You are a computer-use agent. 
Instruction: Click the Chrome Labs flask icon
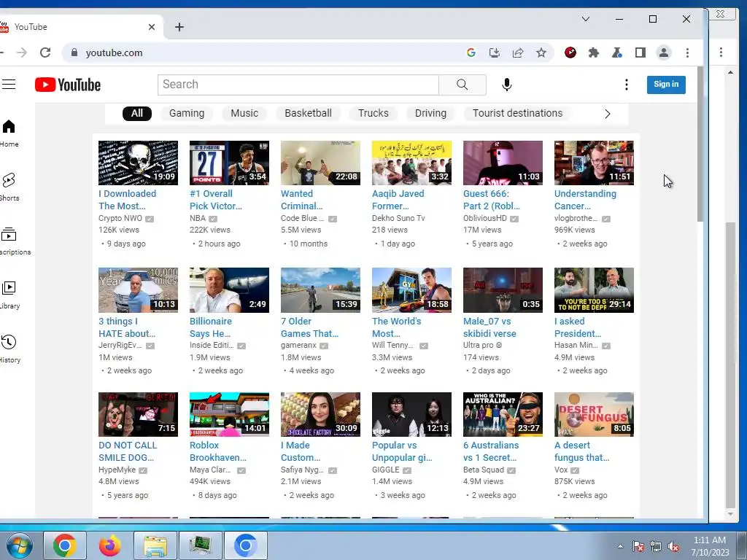pyautogui.click(x=617, y=52)
